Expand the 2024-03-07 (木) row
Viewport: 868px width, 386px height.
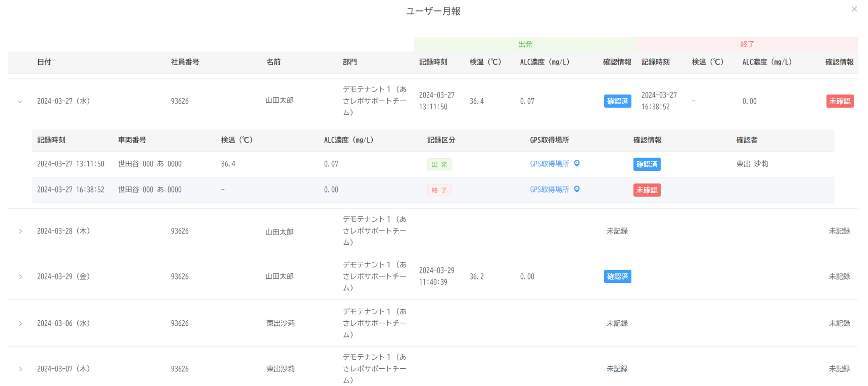tap(21, 369)
